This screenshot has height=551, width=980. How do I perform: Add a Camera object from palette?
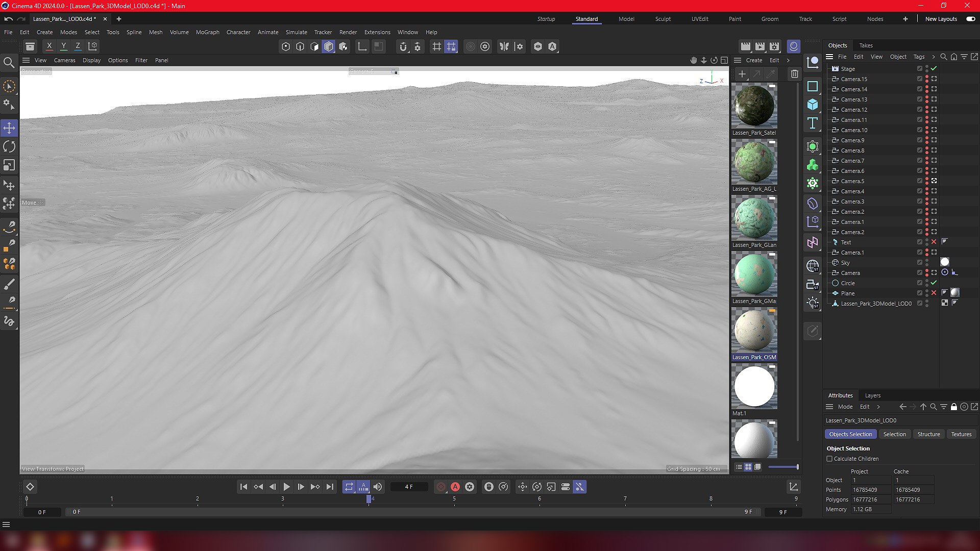point(813,285)
